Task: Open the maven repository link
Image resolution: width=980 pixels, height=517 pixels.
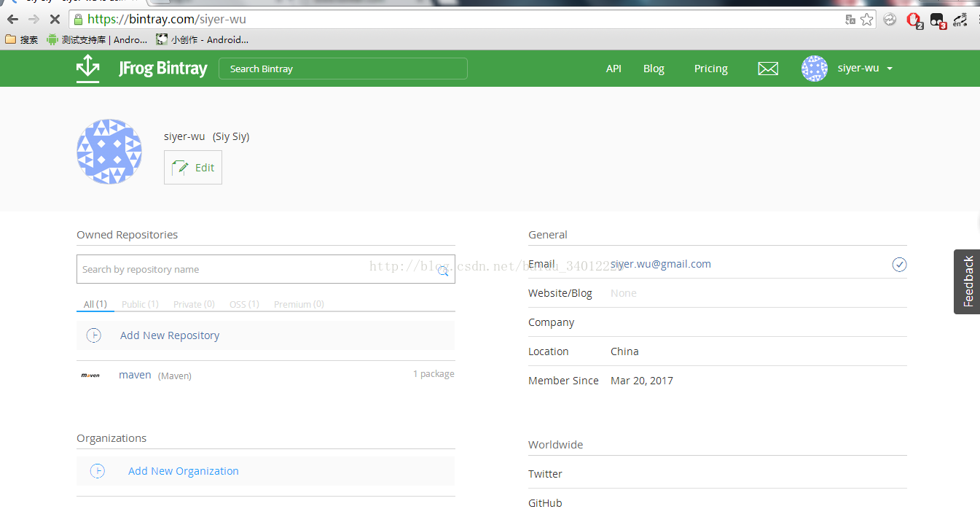Action: (135, 375)
